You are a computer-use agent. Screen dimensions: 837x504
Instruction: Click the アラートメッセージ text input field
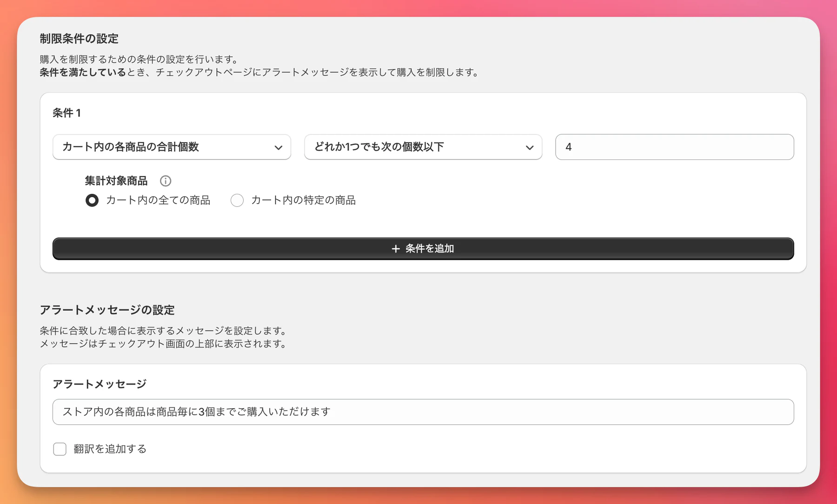pyautogui.click(x=423, y=412)
